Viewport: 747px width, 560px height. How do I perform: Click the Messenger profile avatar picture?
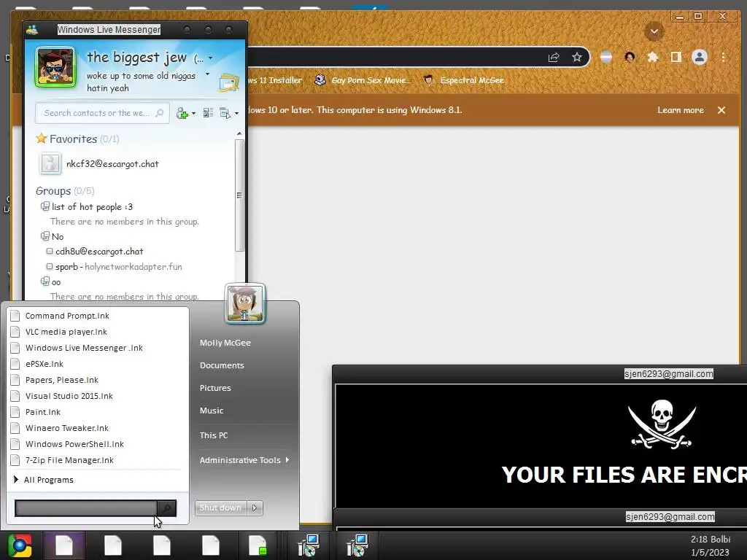click(x=55, y=67)
